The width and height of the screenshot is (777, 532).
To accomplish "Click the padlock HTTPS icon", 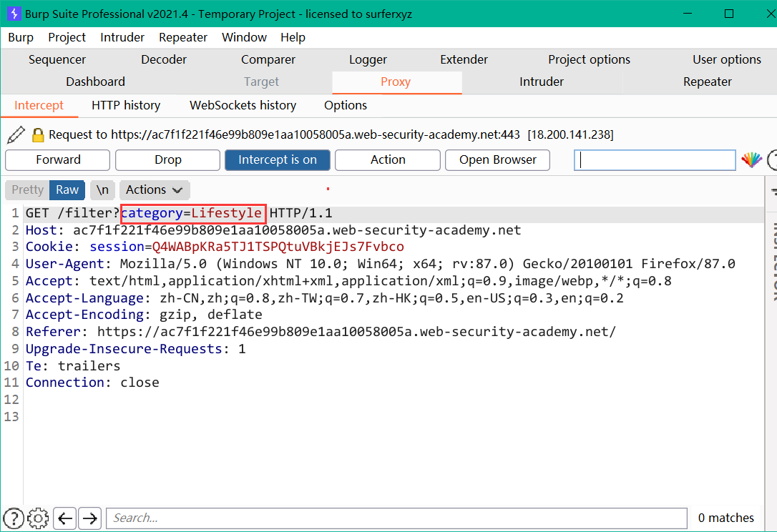I will coord(38,134).
